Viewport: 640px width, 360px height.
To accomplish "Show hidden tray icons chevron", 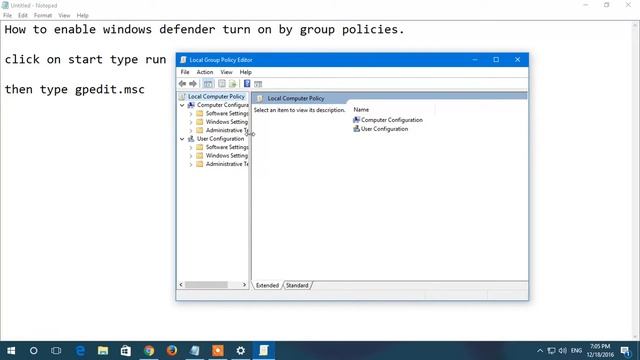I will click(540, 351).
